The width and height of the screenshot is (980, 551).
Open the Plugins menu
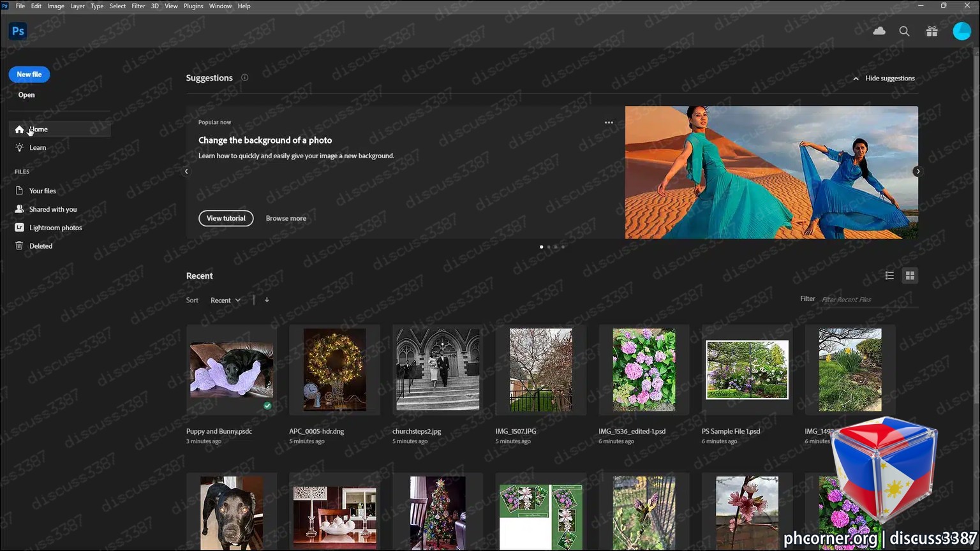tap(193, 6)
